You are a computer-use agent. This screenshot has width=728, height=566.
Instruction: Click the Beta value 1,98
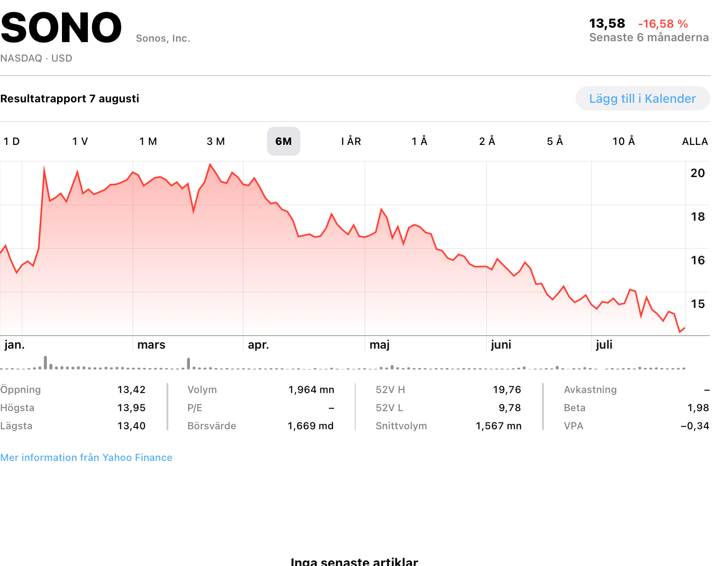click(x=698, y=408)
